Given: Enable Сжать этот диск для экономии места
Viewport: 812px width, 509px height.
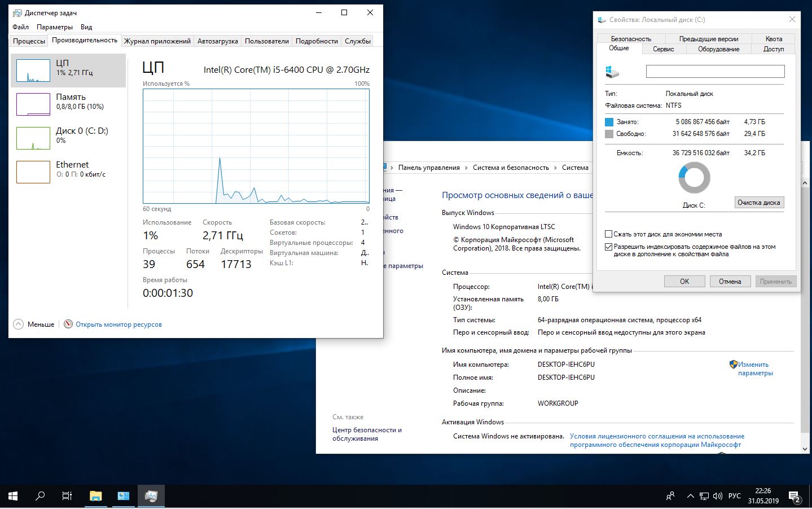Looking at the screenshot, I should point(608,234).
